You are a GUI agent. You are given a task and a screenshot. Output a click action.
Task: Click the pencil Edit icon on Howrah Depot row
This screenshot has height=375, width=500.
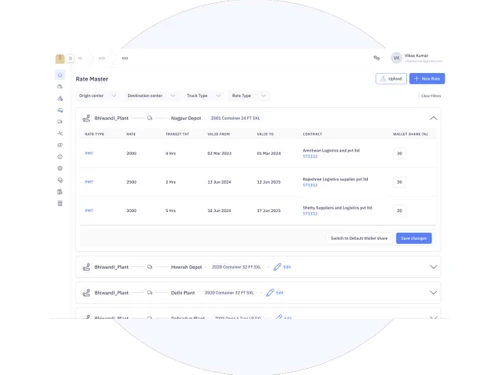pyautogui.click(x=277, y=267)
